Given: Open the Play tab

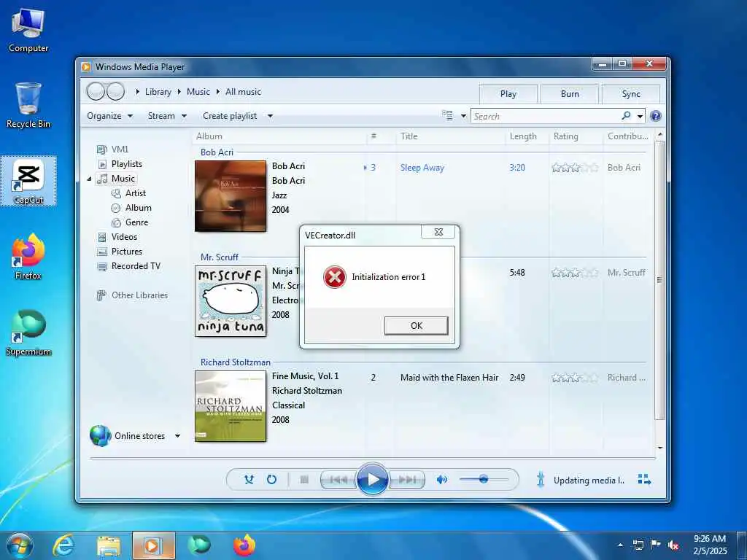Looking at the screenshot, I should (508, 94).
